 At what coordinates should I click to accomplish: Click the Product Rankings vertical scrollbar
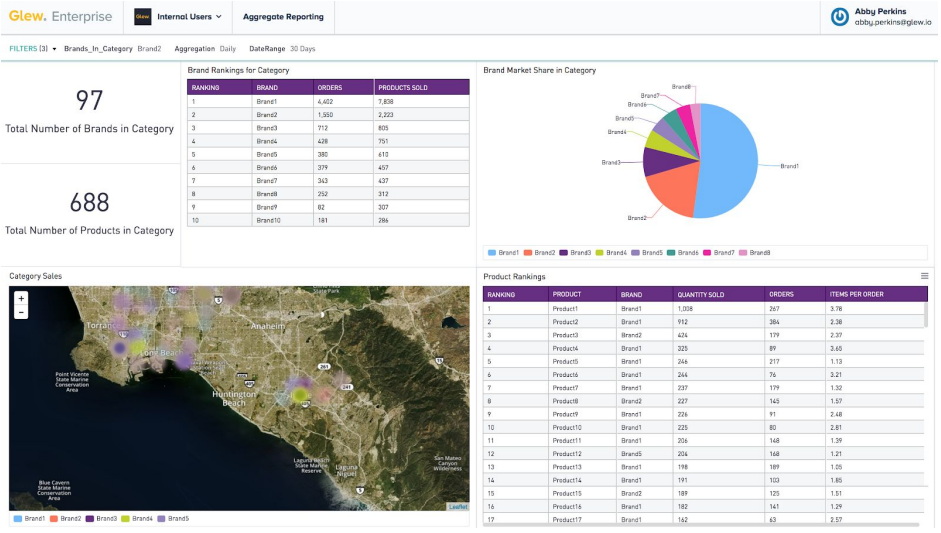[x=924, y=320]
